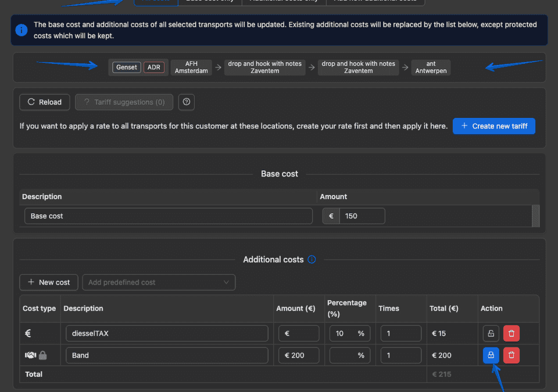The height and width of the screenshot is (392, 558).
Task: Edit the Band description field
Action: [x=167, y=355]
